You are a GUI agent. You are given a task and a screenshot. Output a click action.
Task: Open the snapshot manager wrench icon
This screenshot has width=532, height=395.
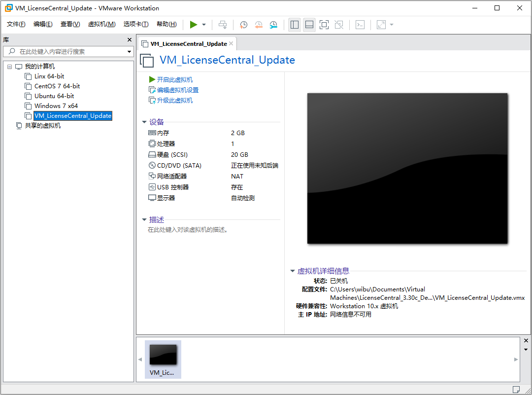coord(273,25)
